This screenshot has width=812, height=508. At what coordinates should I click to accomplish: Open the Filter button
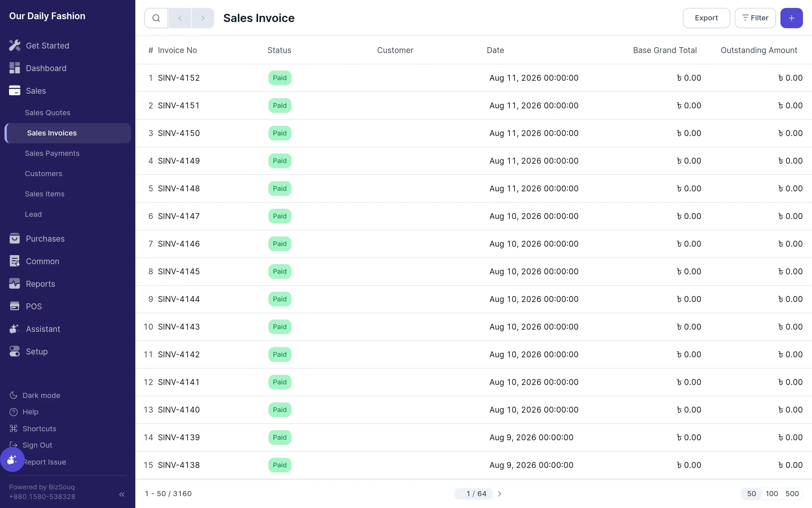point(755,18)
